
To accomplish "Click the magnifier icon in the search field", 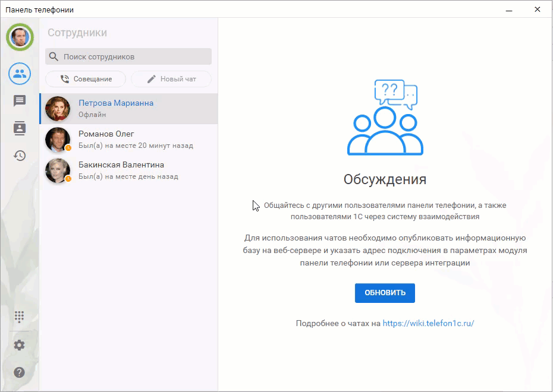I will 54,56.
